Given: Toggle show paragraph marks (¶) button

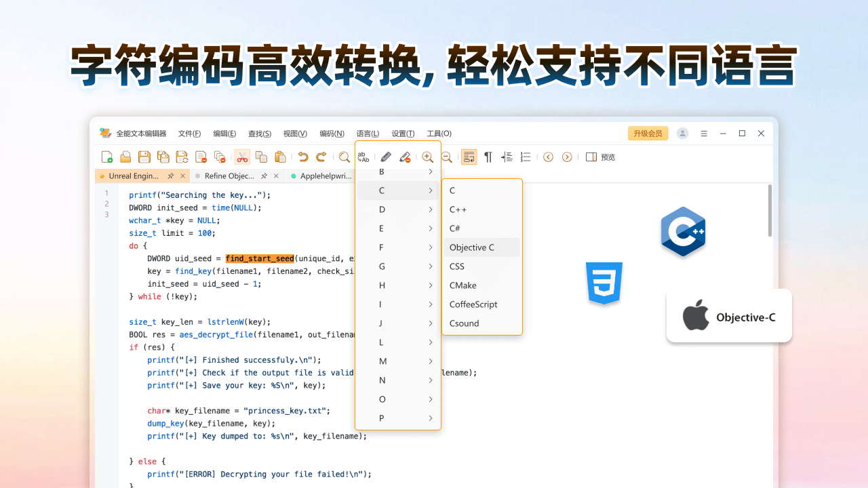Looking at the screenshot, I should pos(488,157).
